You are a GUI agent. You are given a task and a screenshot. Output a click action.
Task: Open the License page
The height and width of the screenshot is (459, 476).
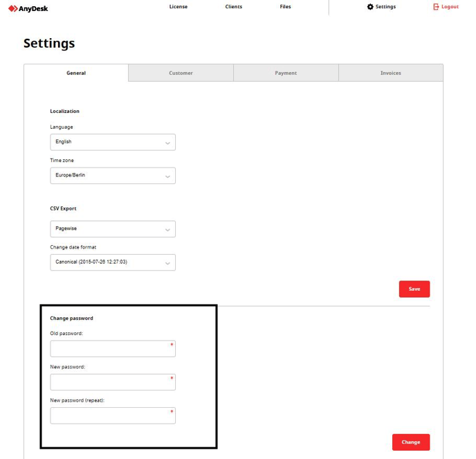[x=178, y=7]
